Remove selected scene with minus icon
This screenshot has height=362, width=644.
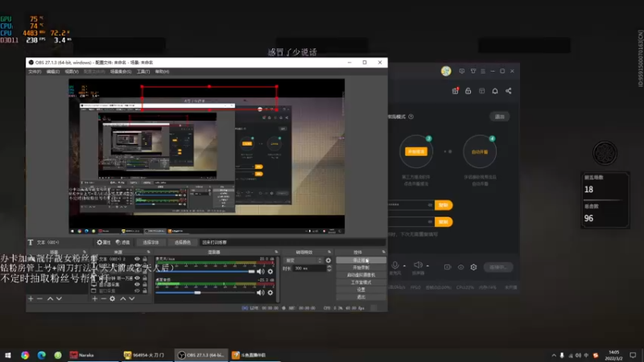(39, 298)
